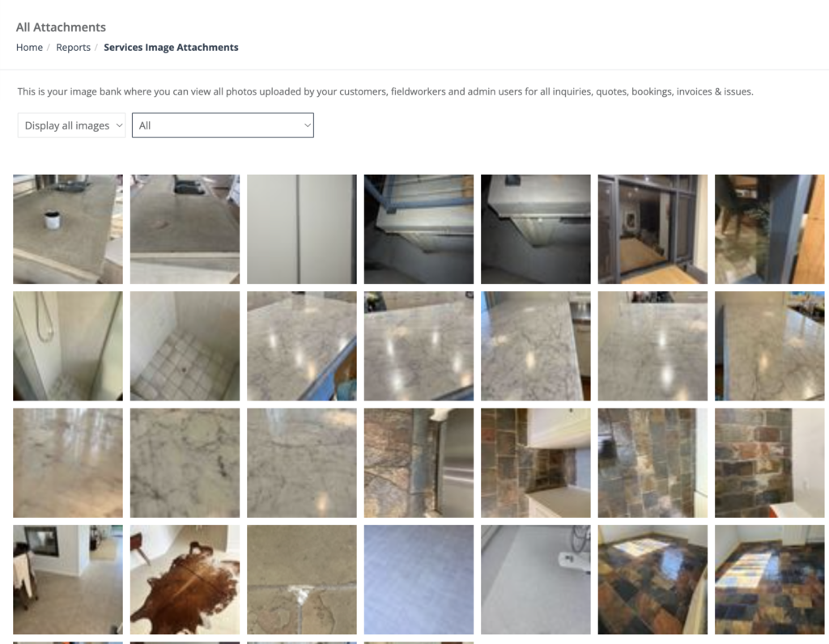Select countertop with stain mark thumbnail
Screen dimensions: 829x644
coord(185,229)
